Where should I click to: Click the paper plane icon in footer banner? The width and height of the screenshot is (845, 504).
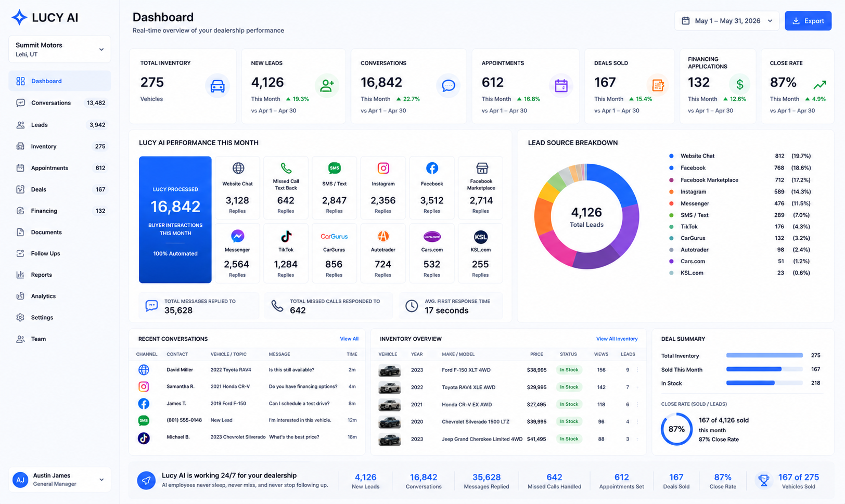146,481
